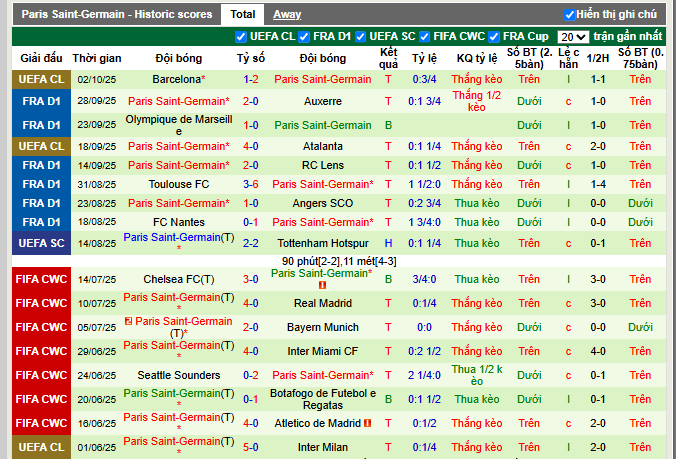This screenshot has width=676, height=459.
Task: Click the 3-0 score of Chelsea match
Action: [x=250, y=279]
